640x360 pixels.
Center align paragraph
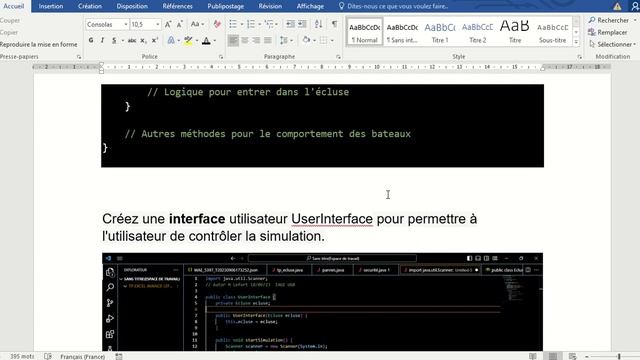tap(245, 40)
